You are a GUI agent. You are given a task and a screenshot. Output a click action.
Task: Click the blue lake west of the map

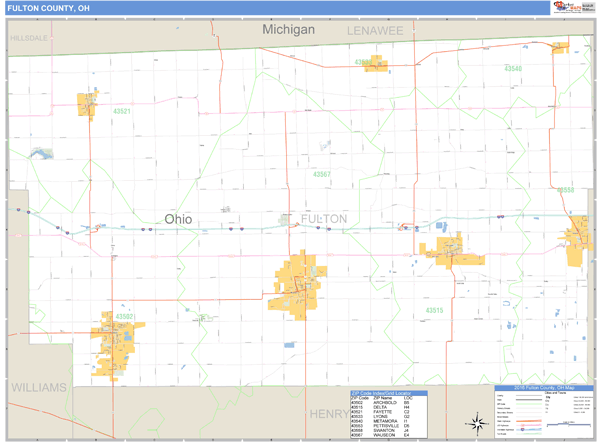[x=40, y=154]
